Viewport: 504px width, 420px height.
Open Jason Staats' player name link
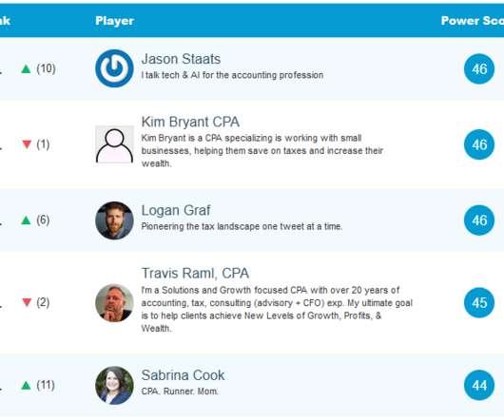tap(181, 59)
